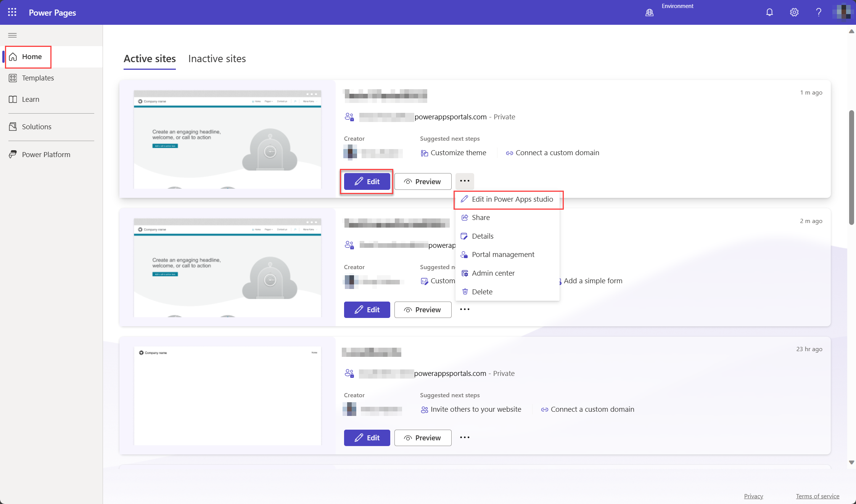Viewport: 856px width, 504px height.
Task: Open Solutions in left navigation
Action: coord(37,126)
